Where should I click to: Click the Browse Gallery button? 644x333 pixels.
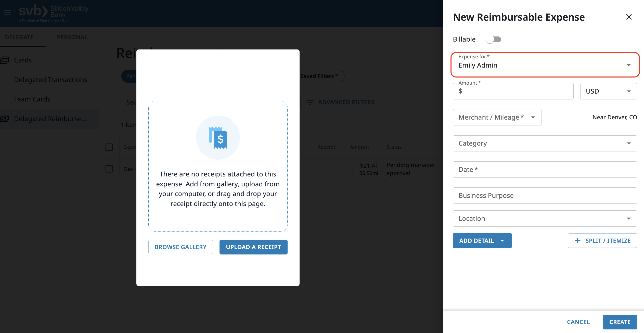pyautogui.click(x=181, y=247)
